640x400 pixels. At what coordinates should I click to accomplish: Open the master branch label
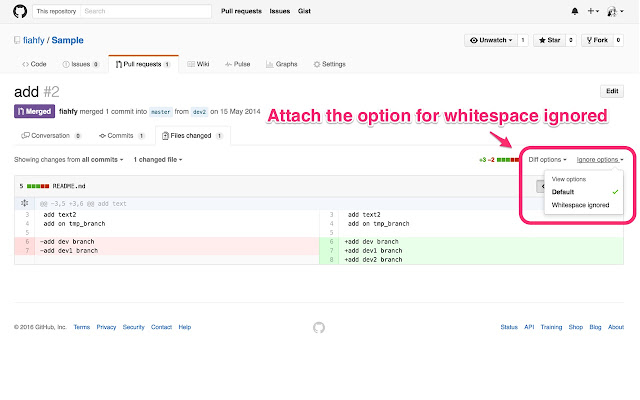(x=160, y=111)
